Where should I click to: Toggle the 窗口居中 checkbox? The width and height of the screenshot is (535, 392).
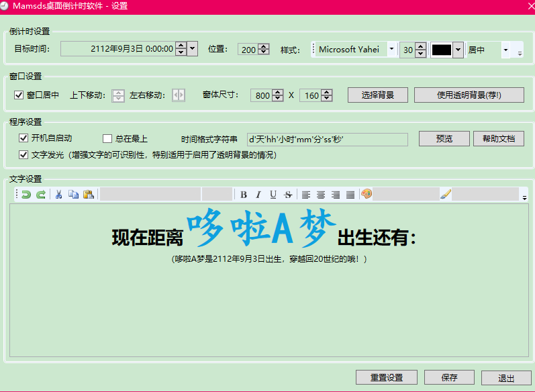pos(19,95)
